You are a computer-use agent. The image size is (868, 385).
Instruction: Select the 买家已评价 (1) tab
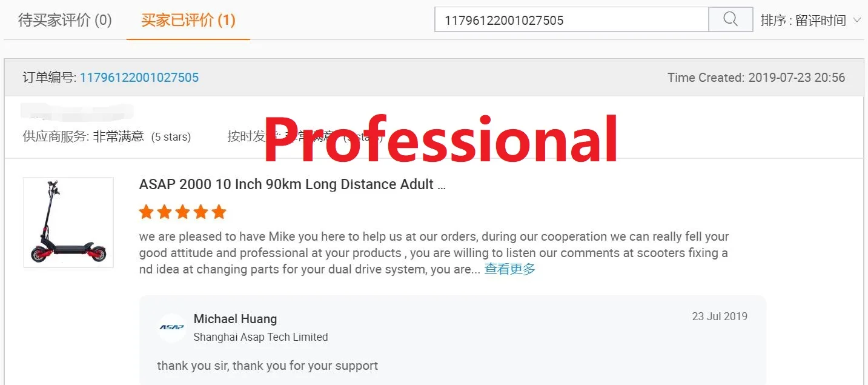(x=188, y=20)
